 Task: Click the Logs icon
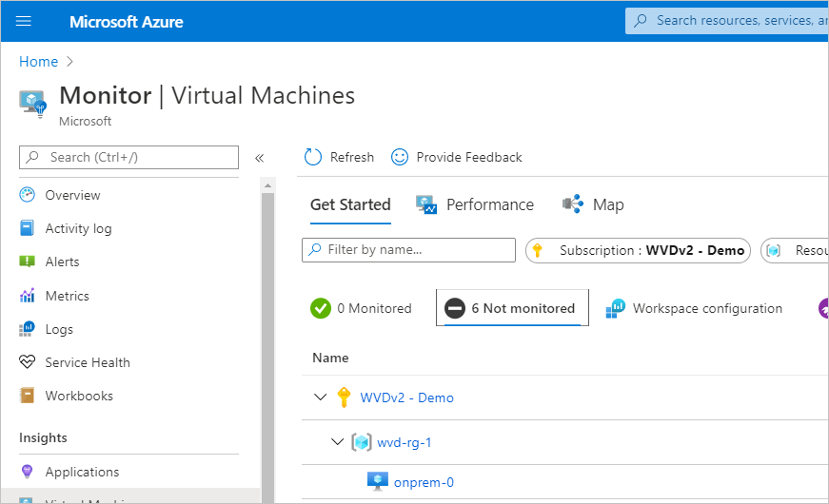(x=27, y=329)
